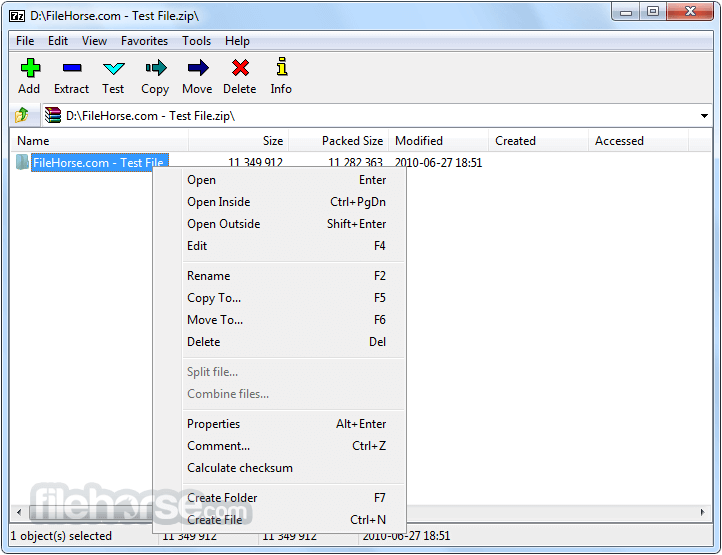Go up one folder level icon
The width and height of the screenshot is (722, 555).
[x=22, y=115]
